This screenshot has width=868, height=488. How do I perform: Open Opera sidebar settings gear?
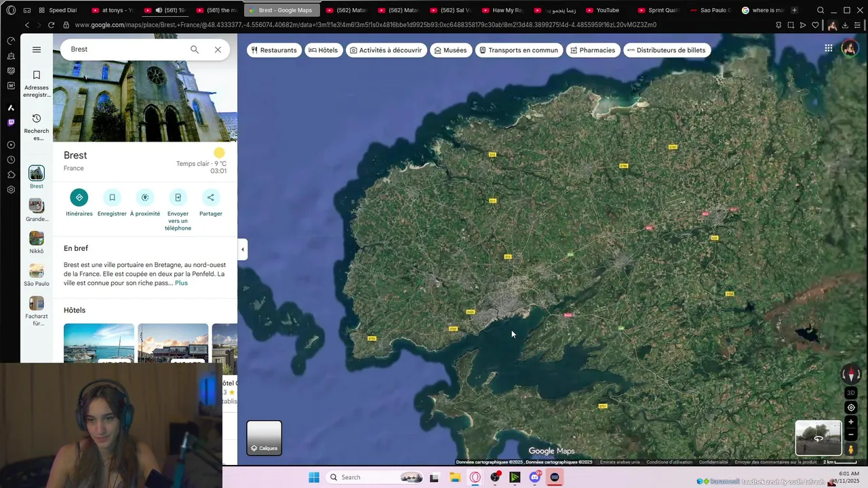coord(11,190)
